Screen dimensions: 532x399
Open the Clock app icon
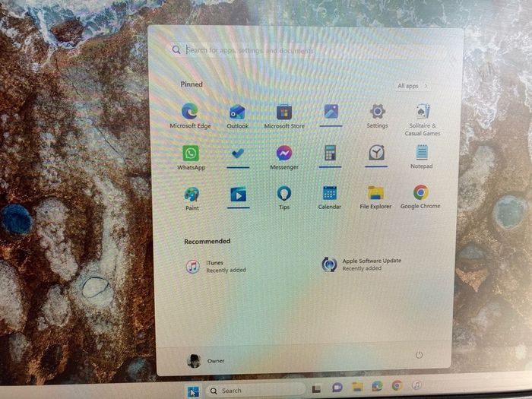pyautogui.click(x=376, y=153)
